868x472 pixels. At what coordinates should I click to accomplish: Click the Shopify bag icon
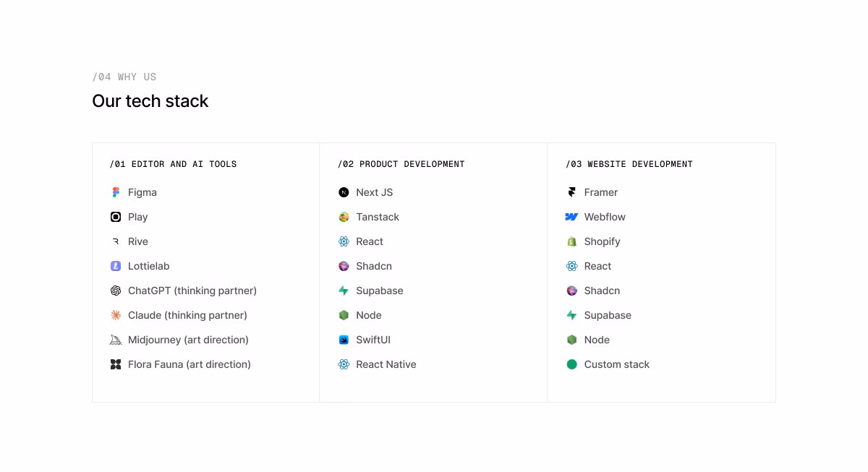572,241
